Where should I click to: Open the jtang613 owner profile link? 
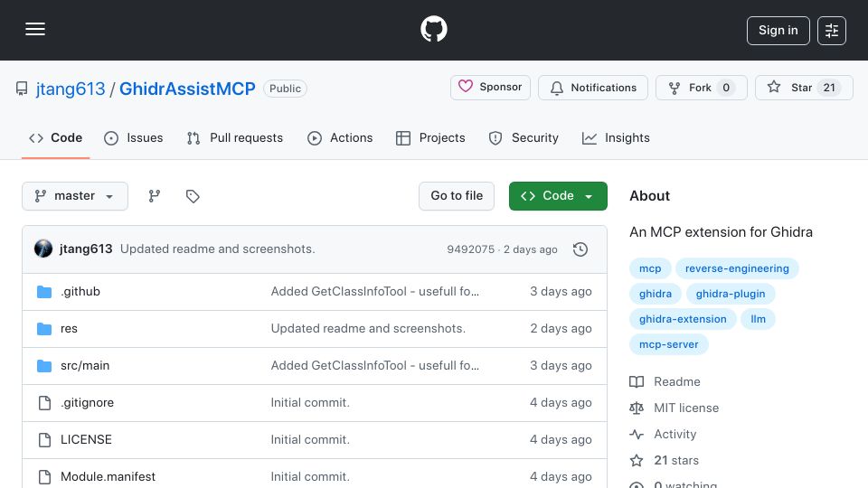[71, 89]
